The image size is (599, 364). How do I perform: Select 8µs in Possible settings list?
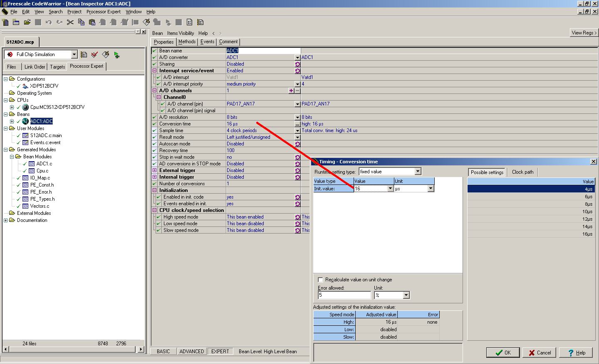pos(531,204)
